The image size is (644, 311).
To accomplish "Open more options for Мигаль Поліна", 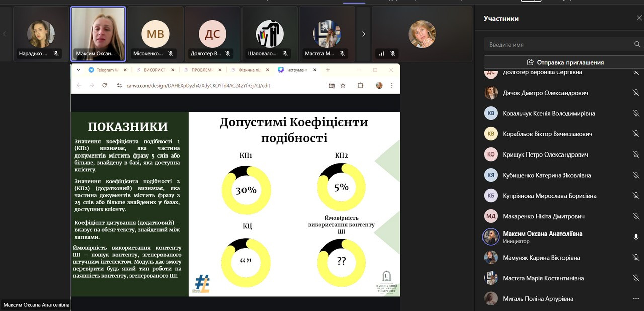I will (636, 299).
